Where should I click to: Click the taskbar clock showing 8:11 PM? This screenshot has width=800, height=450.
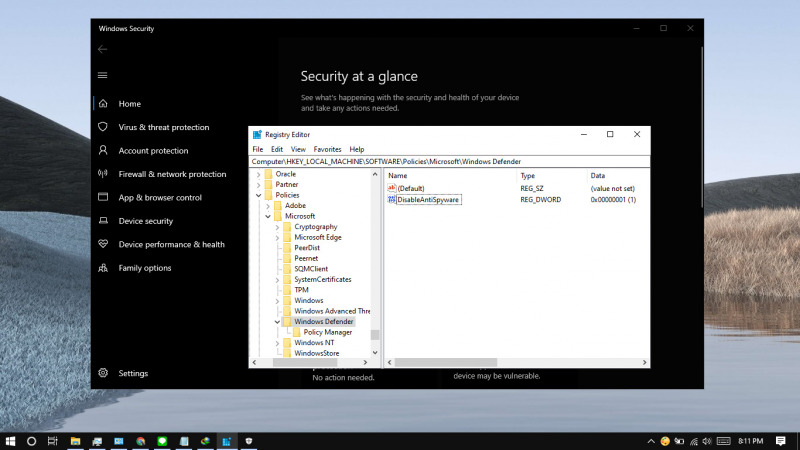[x=751, y=441]
